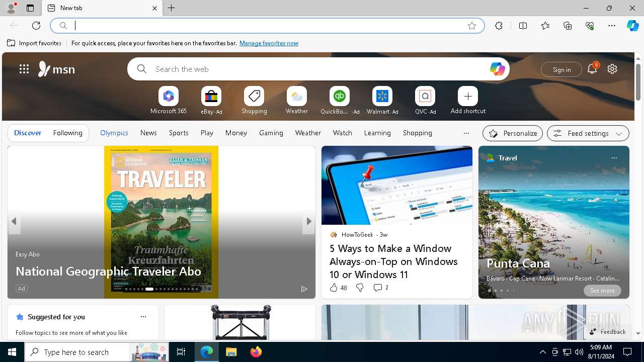Open File Explorer from taskbar
644x362 pixels.
tap(231, 352)
